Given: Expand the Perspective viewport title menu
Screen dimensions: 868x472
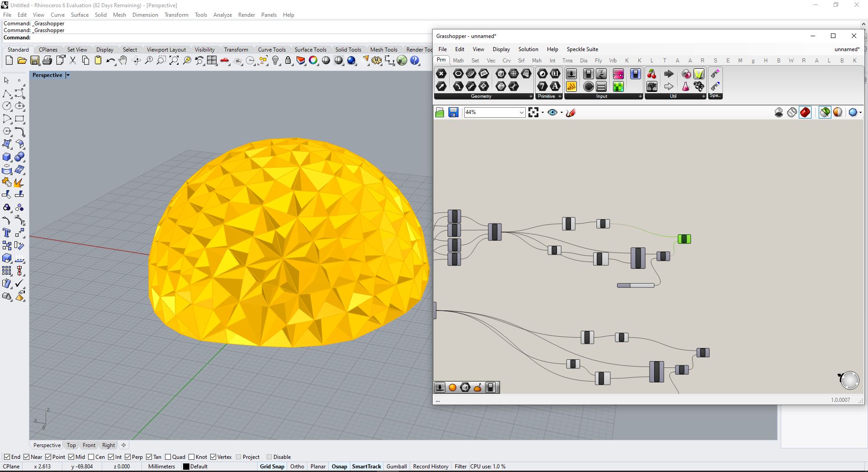Looking at the screenshot, I should pos(68,75).
